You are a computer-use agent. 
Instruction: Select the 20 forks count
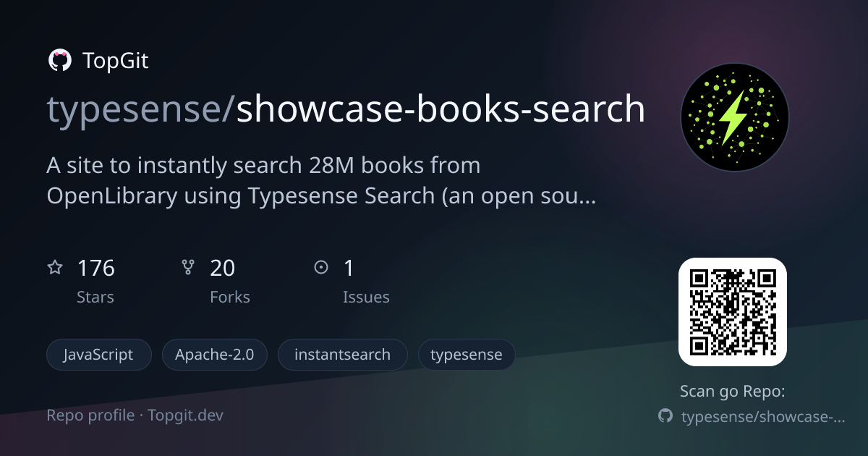[x=223, y=269]
